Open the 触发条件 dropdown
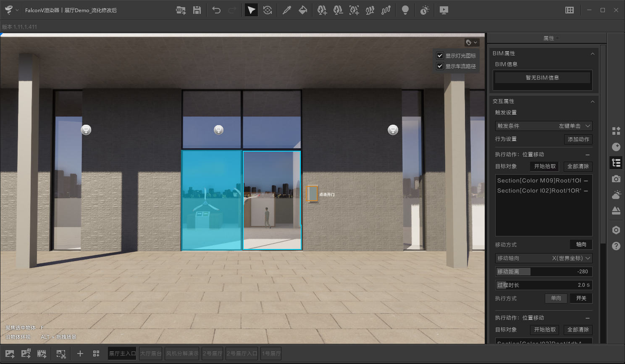625x364 pixels. (544, 126)
